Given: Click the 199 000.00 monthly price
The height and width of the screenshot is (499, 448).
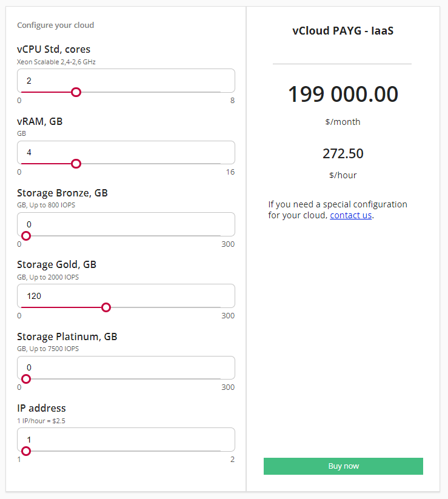Looking at the screenshot, I should (x=343, y=95).
